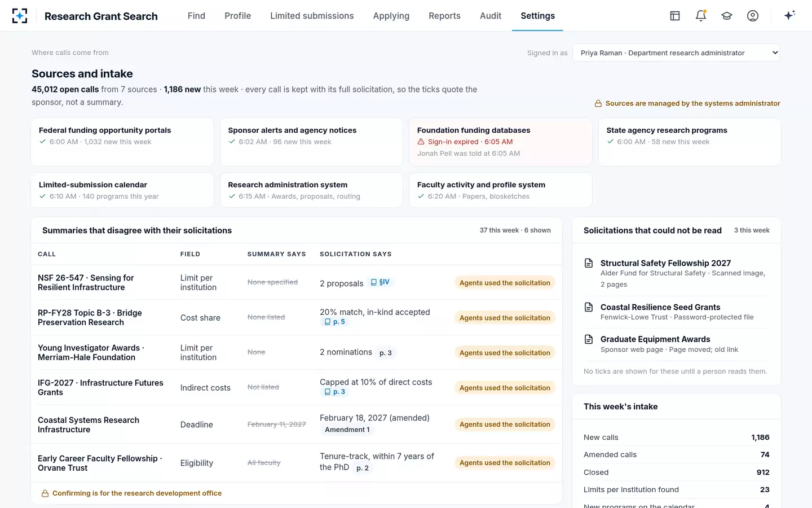Click document icon beside Coastal Resilience Seed Grants
Image resolution: width=812 pixels, height=508 pixels.
[x=589, y=307]
